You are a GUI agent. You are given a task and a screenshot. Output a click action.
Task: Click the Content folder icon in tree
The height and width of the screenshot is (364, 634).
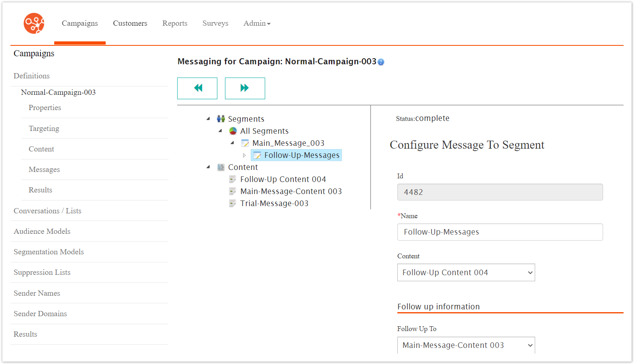point(221,167)
